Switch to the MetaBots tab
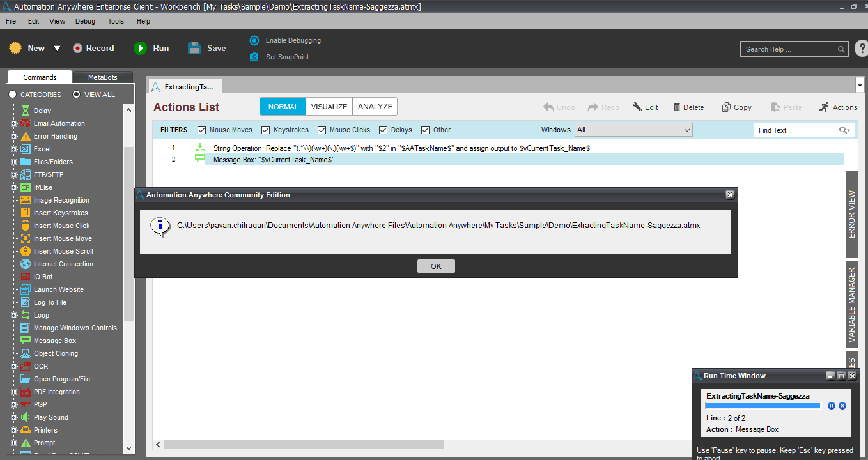This screenshot has height=460, width=868. coord(103,77)
